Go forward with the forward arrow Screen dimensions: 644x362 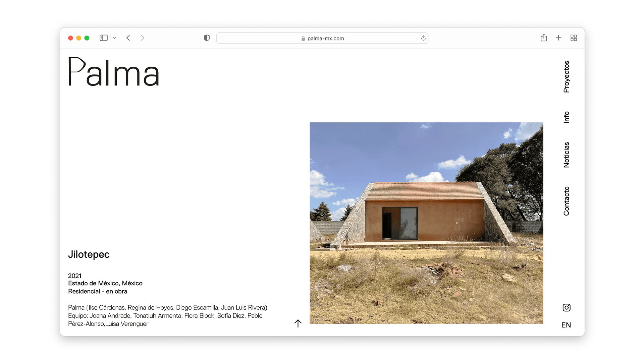143,38
